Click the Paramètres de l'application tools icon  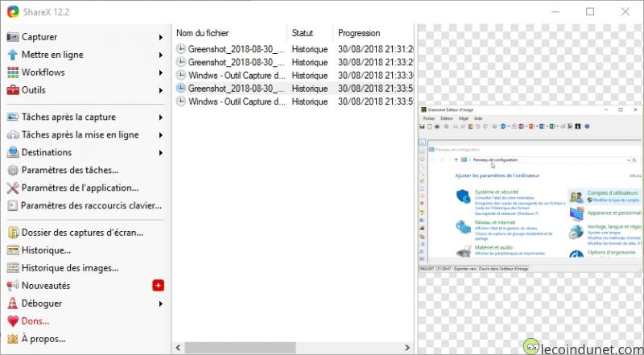13,188
